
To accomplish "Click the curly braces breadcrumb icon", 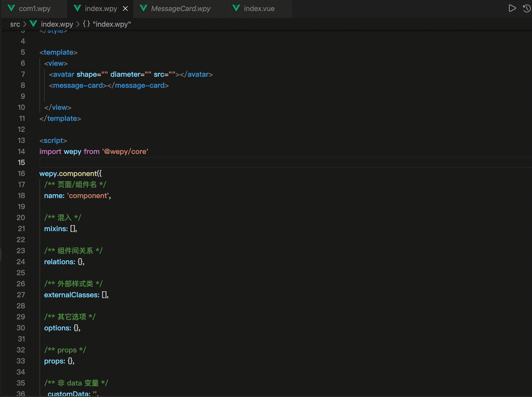I will click(x=87, y=24).
